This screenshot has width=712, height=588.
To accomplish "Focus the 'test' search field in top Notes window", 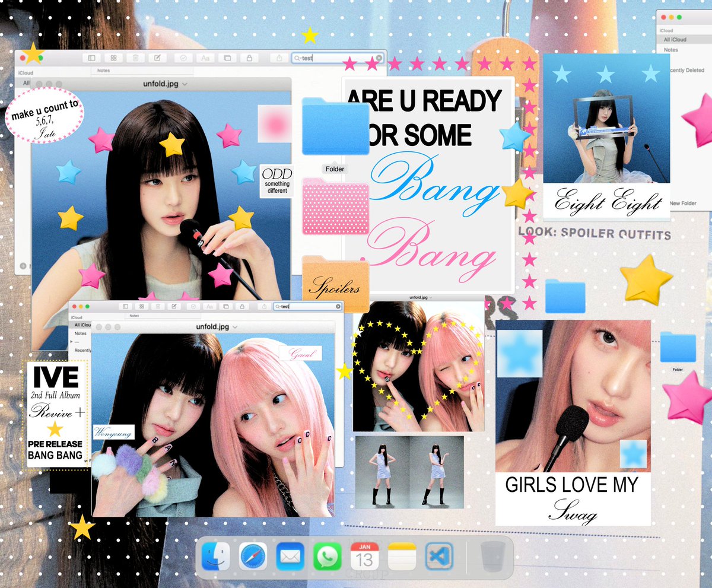I will coord(337,58).
